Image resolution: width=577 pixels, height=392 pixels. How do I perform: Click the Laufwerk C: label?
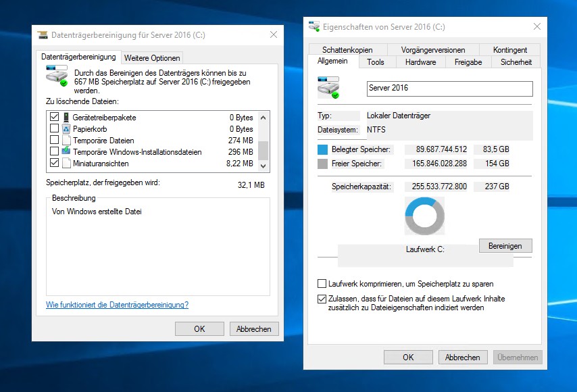425,249
